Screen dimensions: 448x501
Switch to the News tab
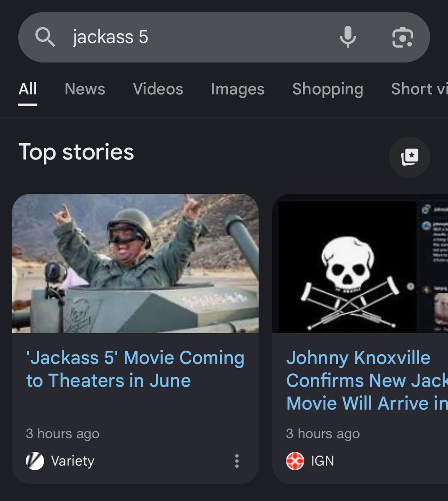(x=85, y=89)
